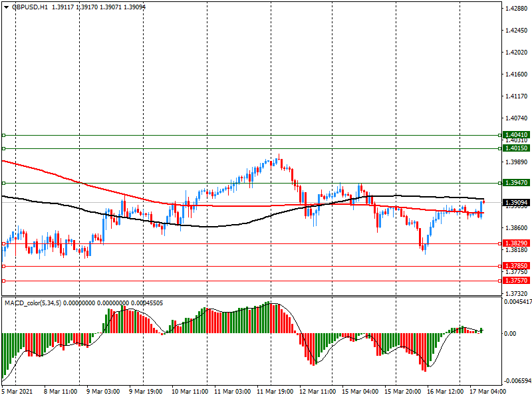This screenshot has width=532, height=399.
Task: Click the current price label 1.39094
Action: (x=516, y=203)
